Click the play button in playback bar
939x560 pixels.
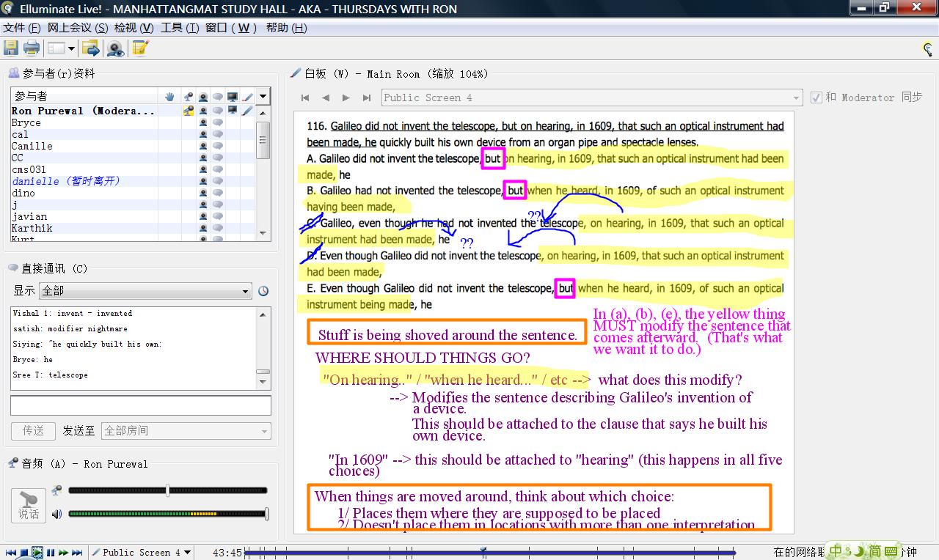pyautogui.click(x=37, y=553)
